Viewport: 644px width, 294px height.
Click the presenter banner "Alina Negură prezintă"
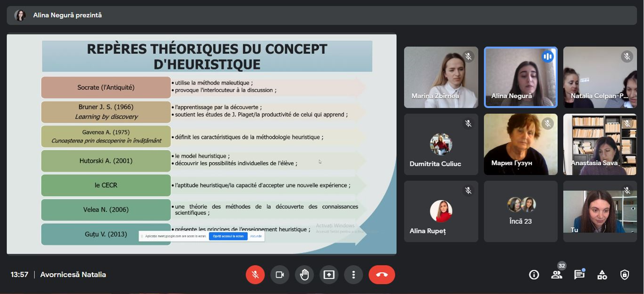click(x=67, y=15)
